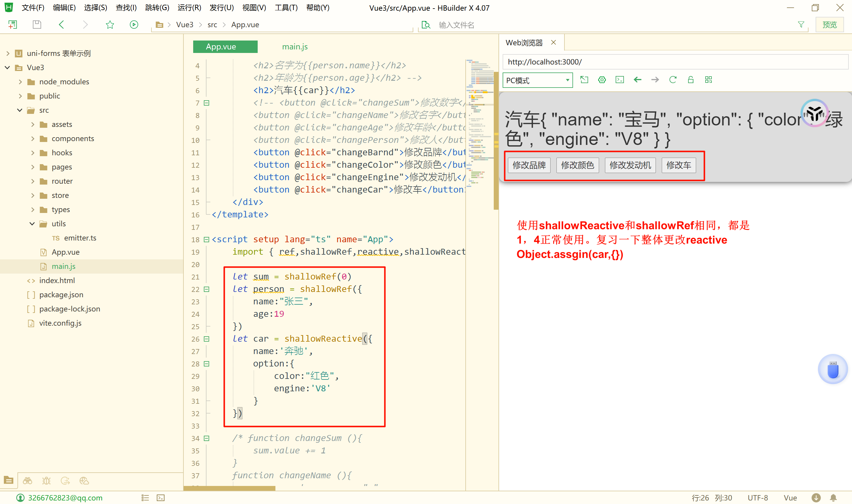Collapse code fold at line 26

pyautogui.click(x=206, y=339)
